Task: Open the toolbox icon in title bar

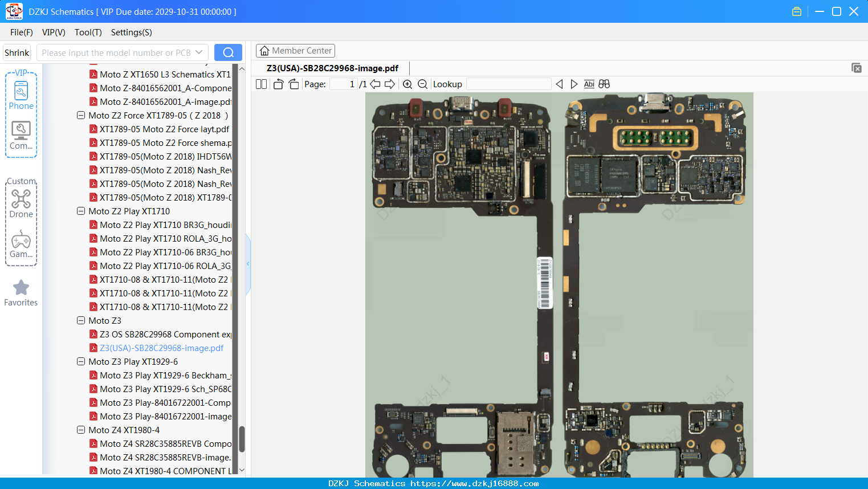Action: pyautogui.click(x=797, y=11)
